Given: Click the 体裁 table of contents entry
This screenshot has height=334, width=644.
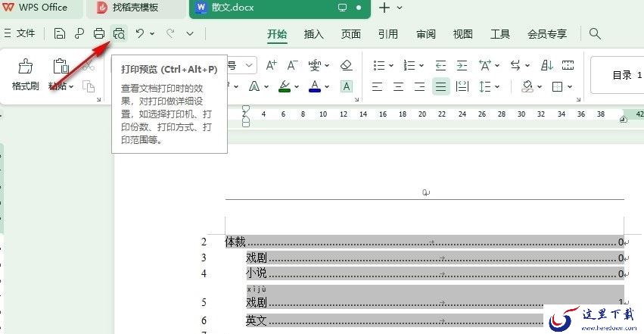Looking at the screenshot, I should pyautogui.click(x=235, y=242).
